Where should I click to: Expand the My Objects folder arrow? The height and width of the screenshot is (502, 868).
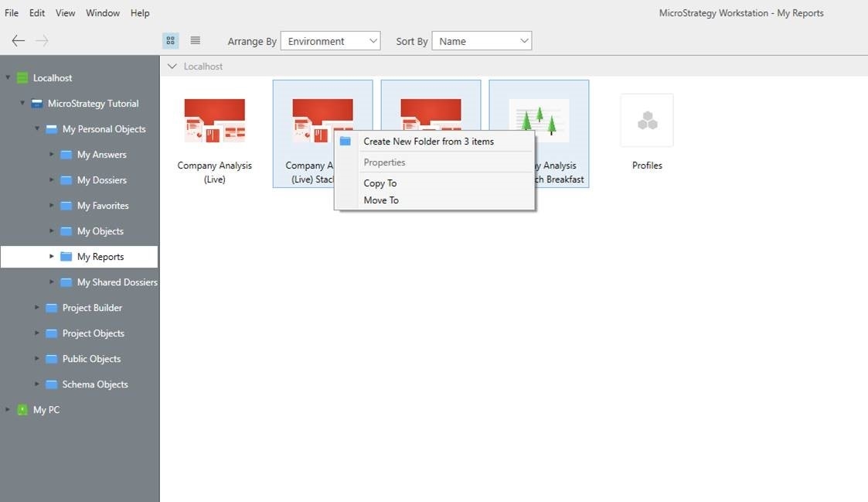52,231
